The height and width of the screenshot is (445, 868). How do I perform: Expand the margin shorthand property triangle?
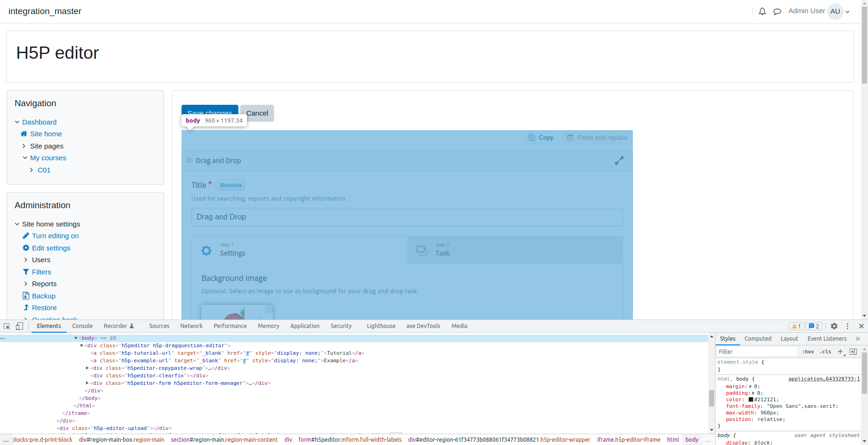[750, 387]
